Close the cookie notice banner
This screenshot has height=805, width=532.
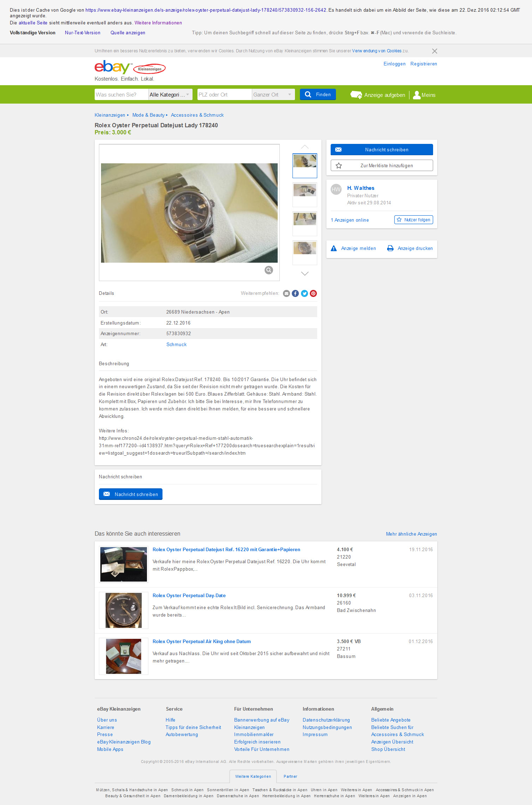point(435,51)
